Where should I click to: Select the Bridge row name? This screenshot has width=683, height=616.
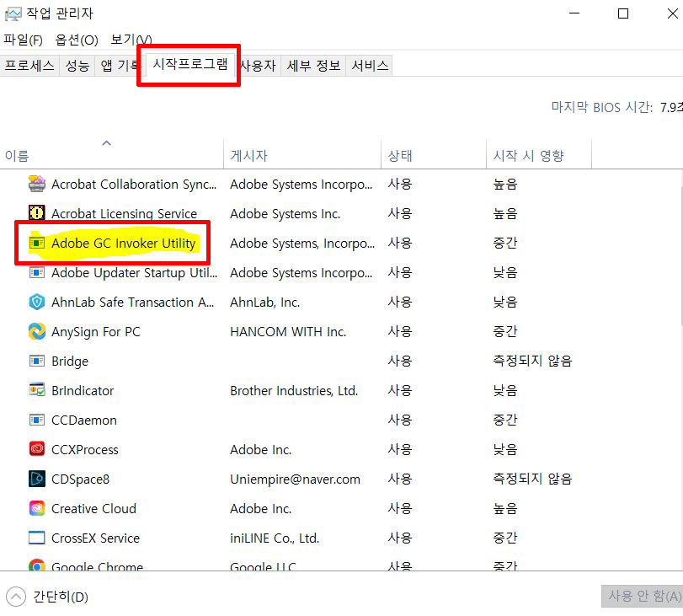point(70,362)
